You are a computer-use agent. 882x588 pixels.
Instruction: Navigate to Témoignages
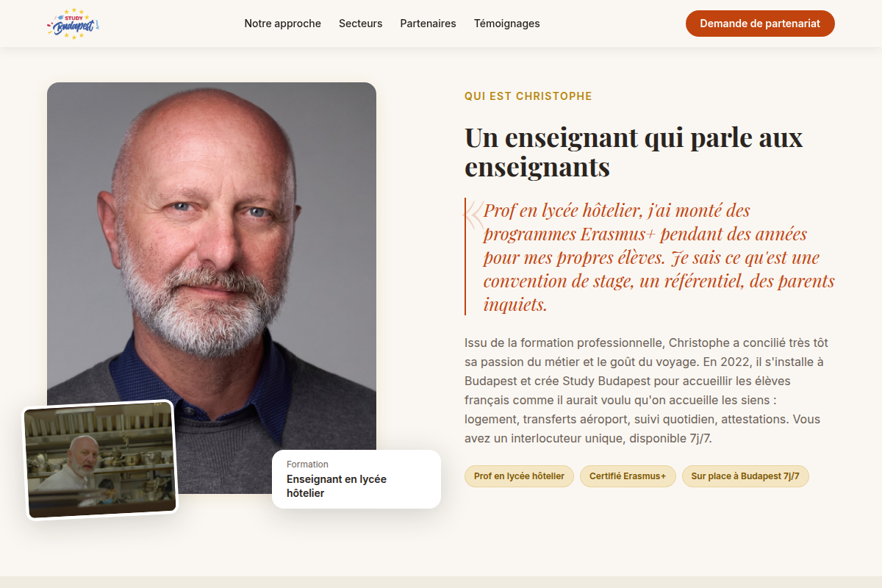507,24
